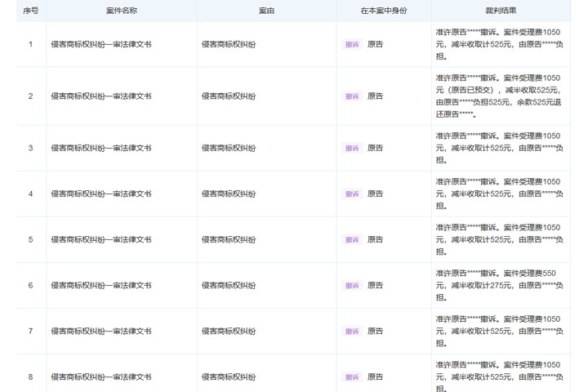
Task: Click the 撤诉 tag in row 4
Action: (352, 194)
